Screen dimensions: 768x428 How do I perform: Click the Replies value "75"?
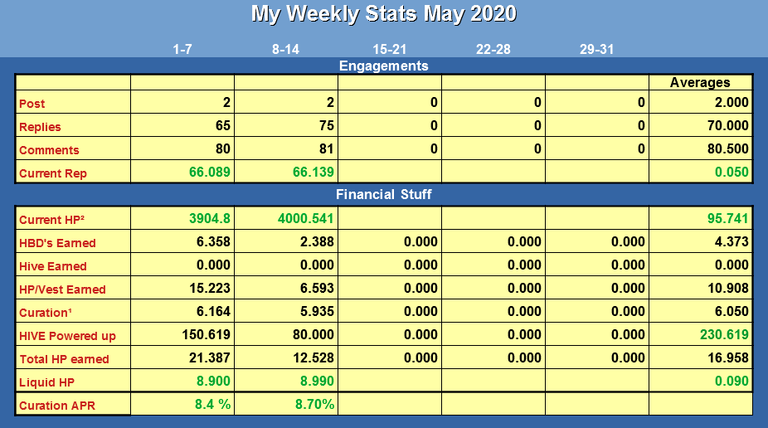326,125
